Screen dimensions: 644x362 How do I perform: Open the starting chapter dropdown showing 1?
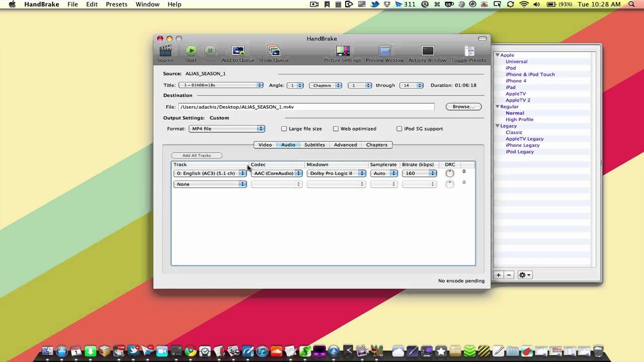point(360,85)
